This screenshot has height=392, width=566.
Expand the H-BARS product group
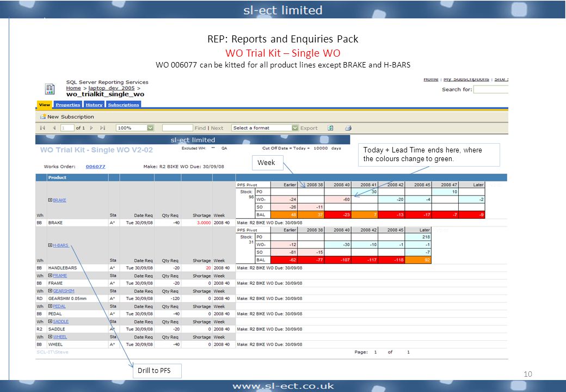click(50, 245)
